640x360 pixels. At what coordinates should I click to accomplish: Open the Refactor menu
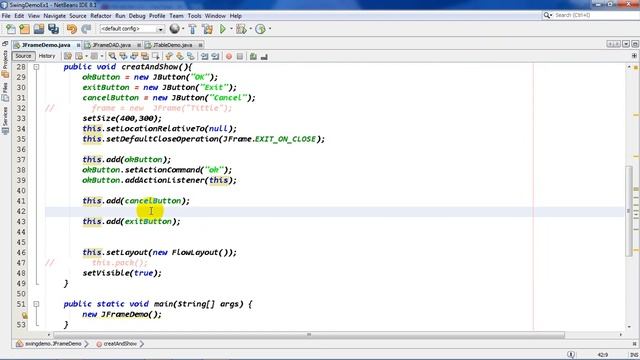[x=101, y=16]
